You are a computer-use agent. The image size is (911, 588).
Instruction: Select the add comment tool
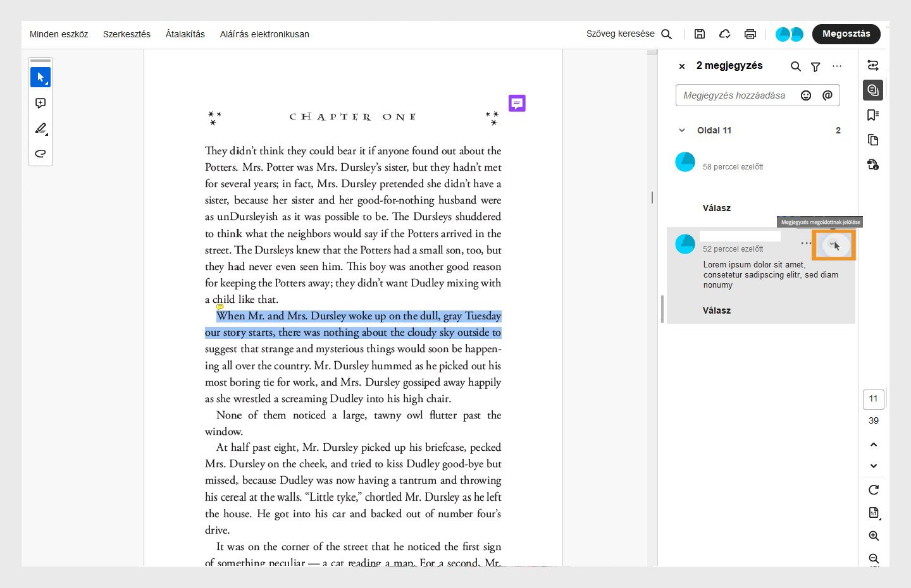tap(40, 103)
